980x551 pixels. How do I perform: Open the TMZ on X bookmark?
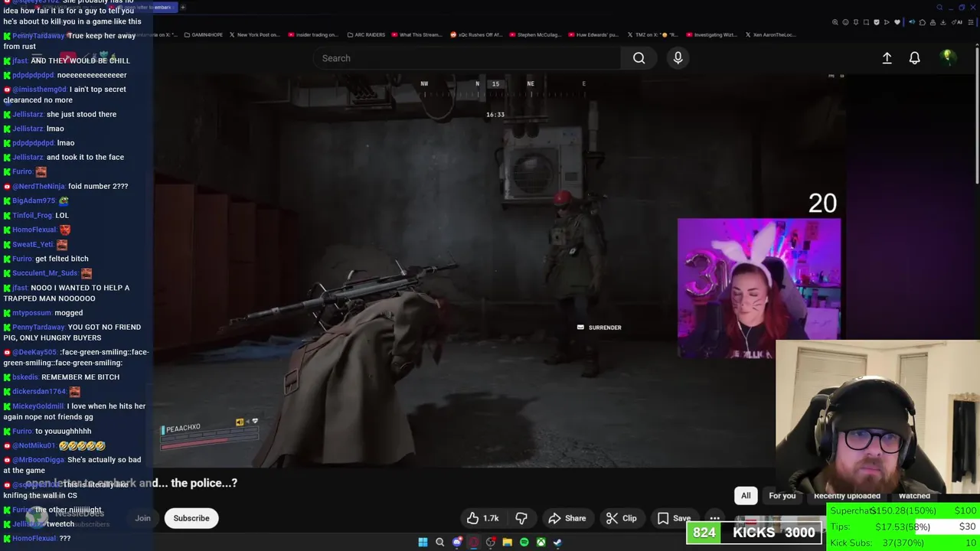653,34
